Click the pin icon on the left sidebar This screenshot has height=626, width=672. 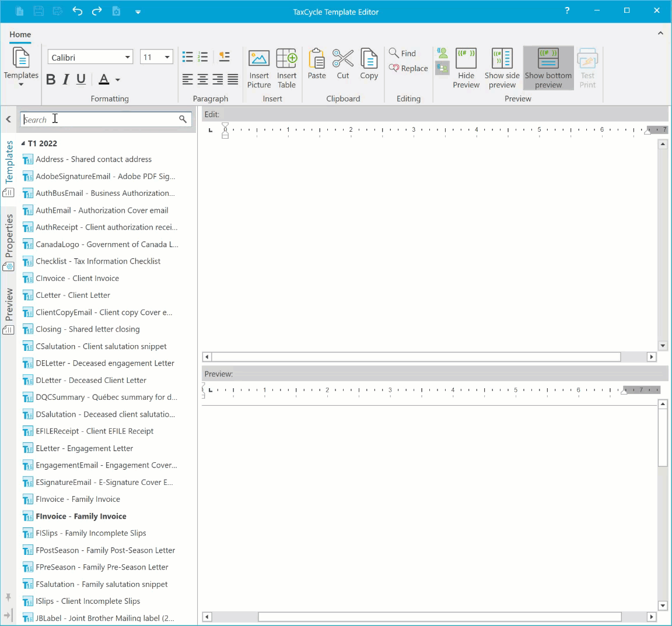pos(8,597)
